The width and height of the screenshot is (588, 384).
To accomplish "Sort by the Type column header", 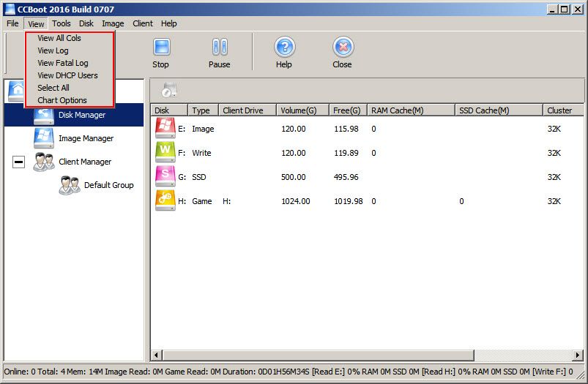I will [203, 110].
